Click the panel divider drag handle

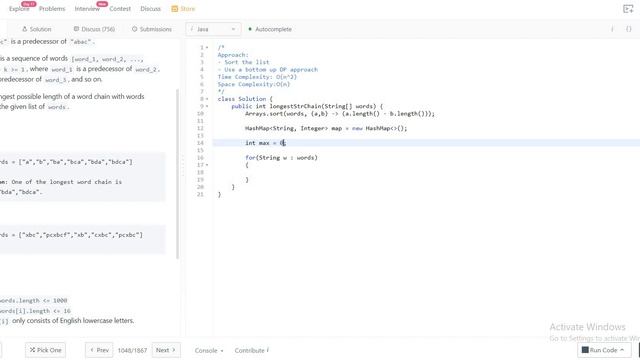pyautogui.click(x=182, y=165)
